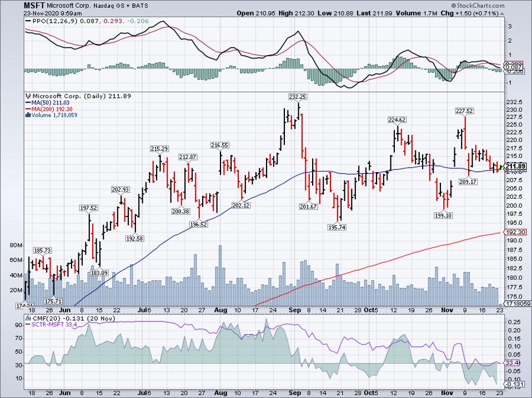532x398 pixels.
Task: Click the Jun month label on price axis
Action: click(x=64, y=310)
